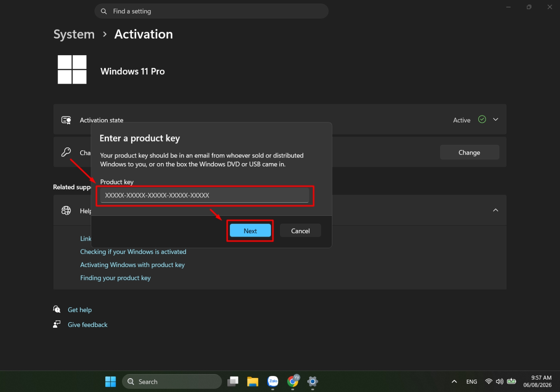Open Settings gear icon in taskbar
Screen dimensions: 560x392
click(x=312, y=382)
